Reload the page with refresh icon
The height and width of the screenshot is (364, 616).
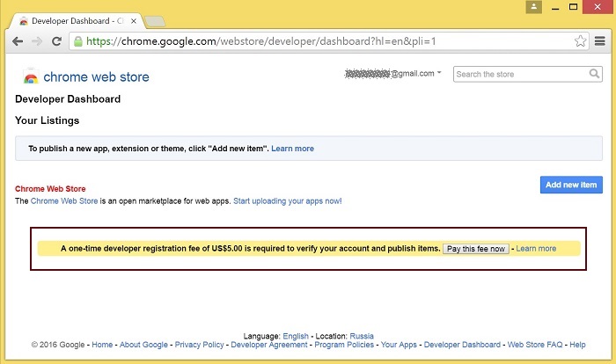click(x=56, y=41)
